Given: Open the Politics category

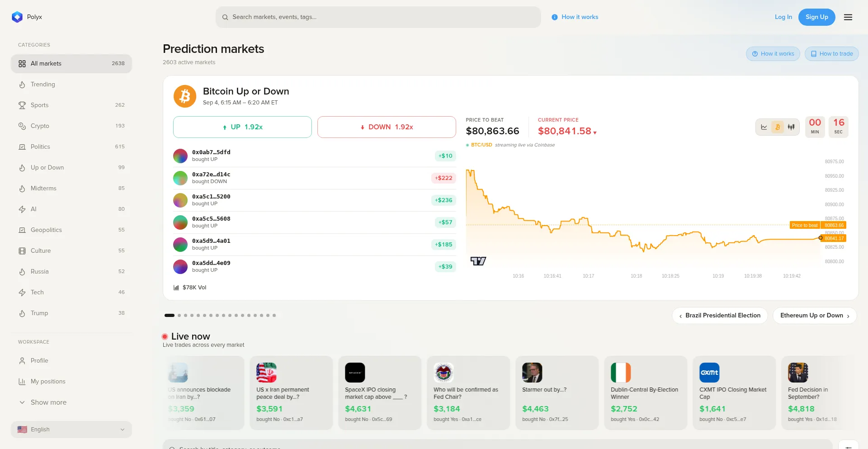Looking at the screenshot, I should coord(71,147).
